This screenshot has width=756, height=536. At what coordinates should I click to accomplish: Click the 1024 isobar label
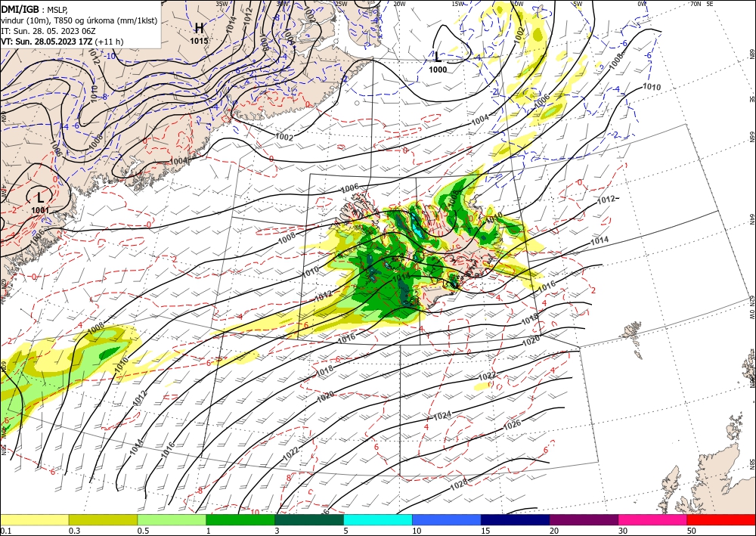pos(442,414)
